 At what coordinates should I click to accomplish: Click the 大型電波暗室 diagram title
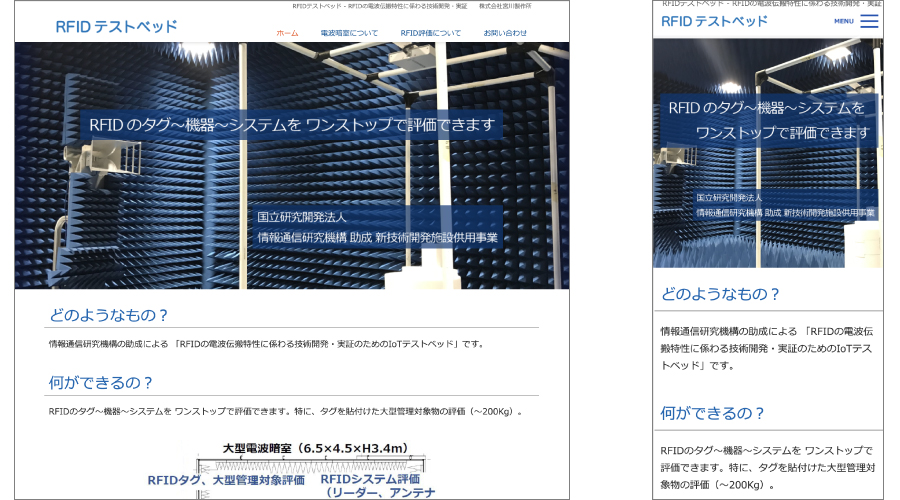click(x=316, y=448)
